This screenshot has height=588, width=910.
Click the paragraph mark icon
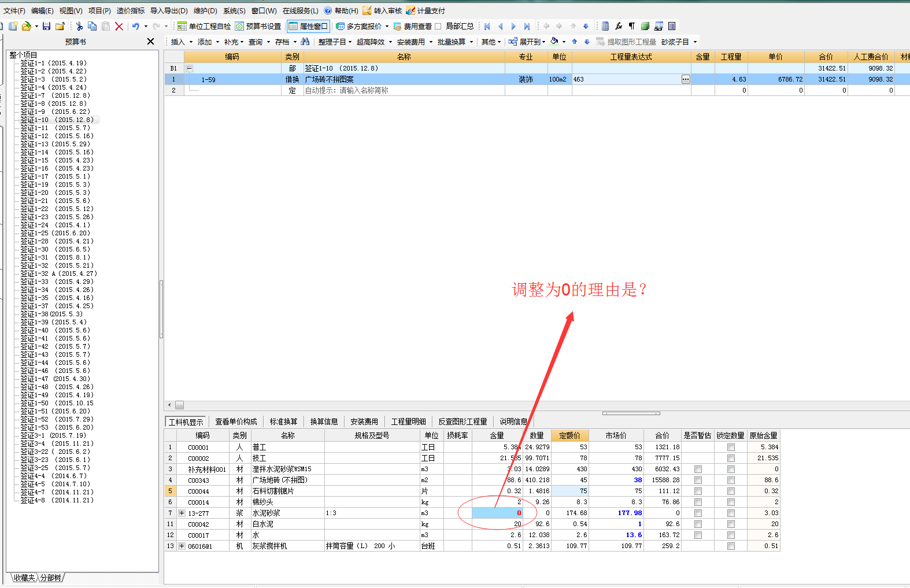632,26
